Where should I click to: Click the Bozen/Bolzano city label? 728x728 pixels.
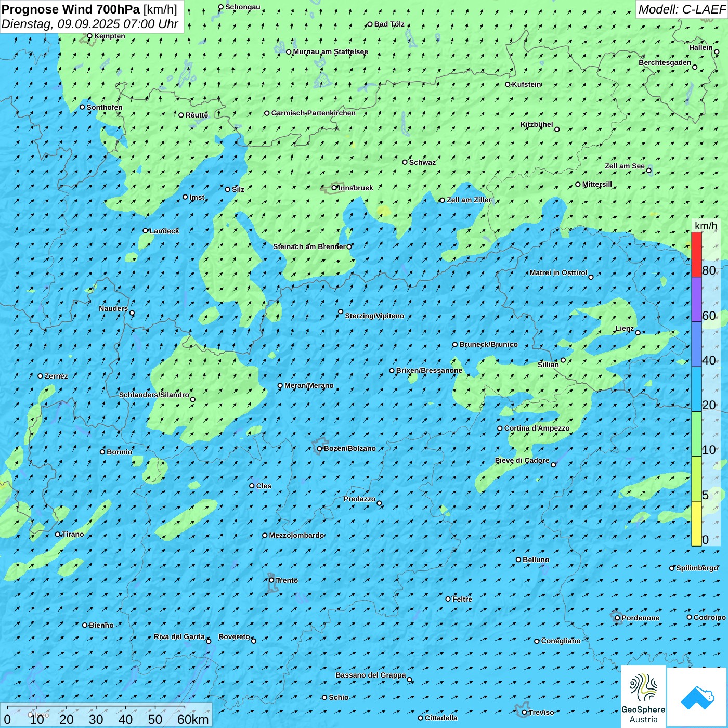coord(349,448)
